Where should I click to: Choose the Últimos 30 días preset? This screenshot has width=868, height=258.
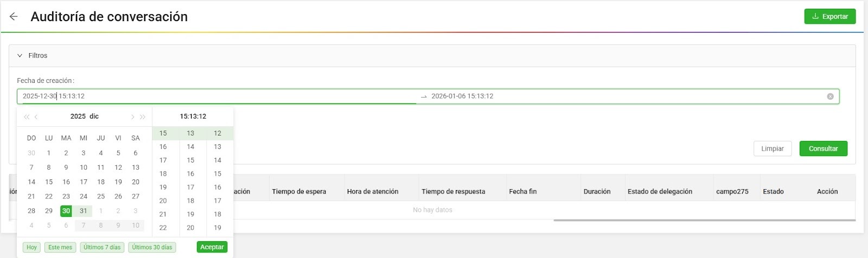[x=152, y=247]
